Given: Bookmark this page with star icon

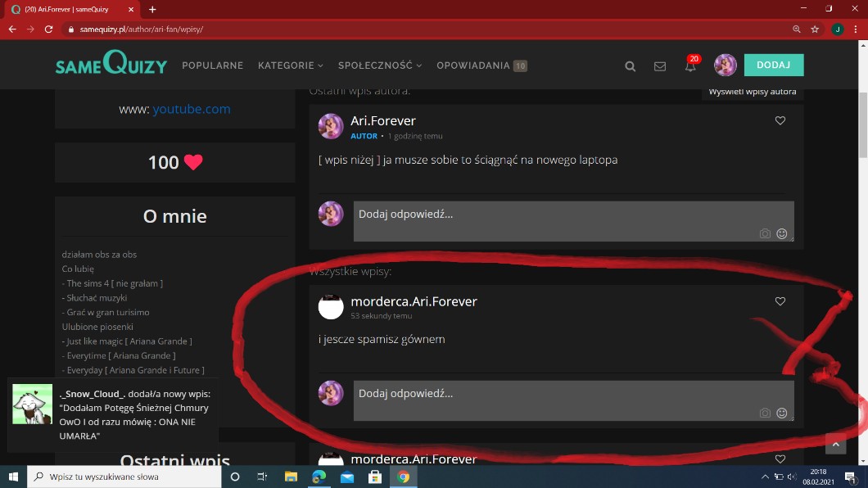Looking at the screenshot, I should (x=815, y=29).
